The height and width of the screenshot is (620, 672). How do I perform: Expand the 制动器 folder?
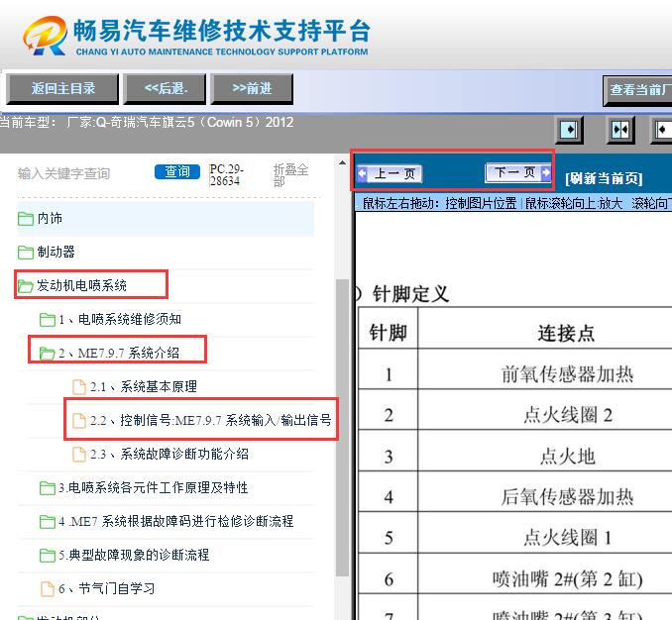coord(166,252)
